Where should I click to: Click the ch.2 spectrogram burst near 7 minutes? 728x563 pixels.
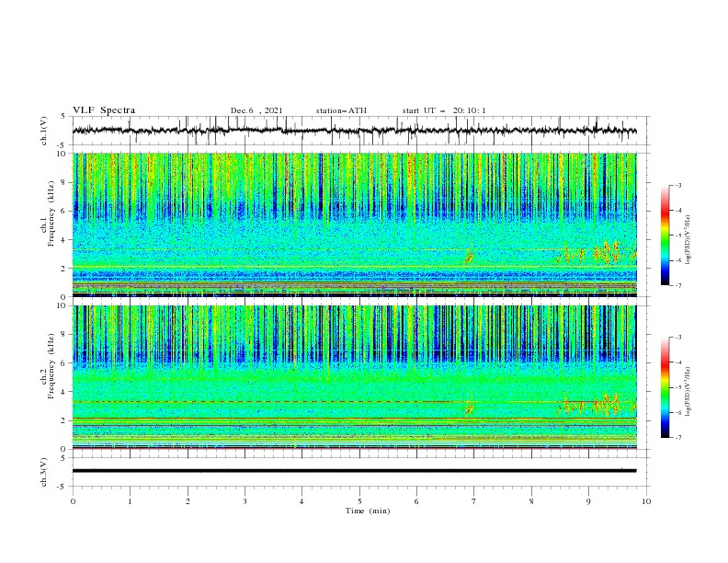pos(470,409)
